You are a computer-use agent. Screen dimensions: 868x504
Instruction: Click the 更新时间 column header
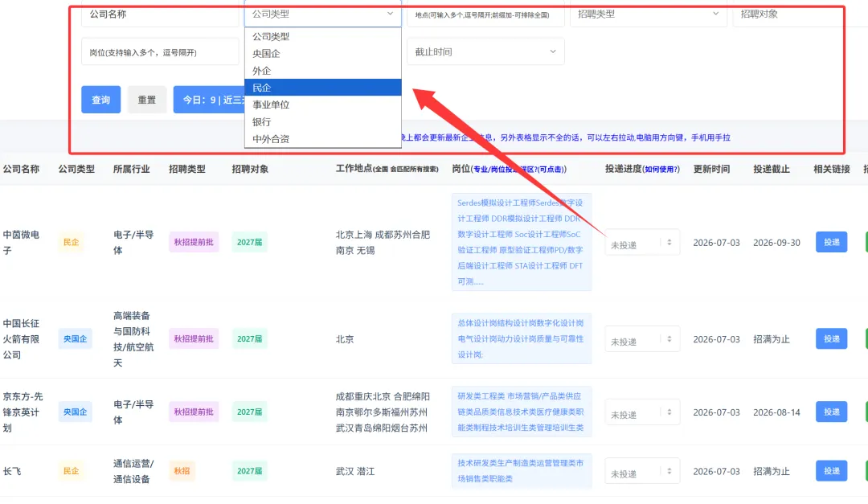(711, 169)
